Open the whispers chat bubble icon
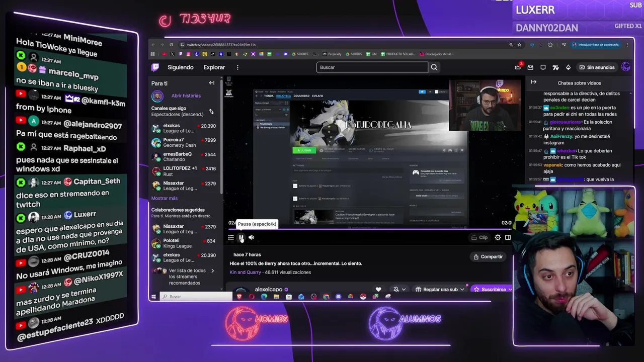The height and width of the screenshot is (362, 644). pos(543,67)
